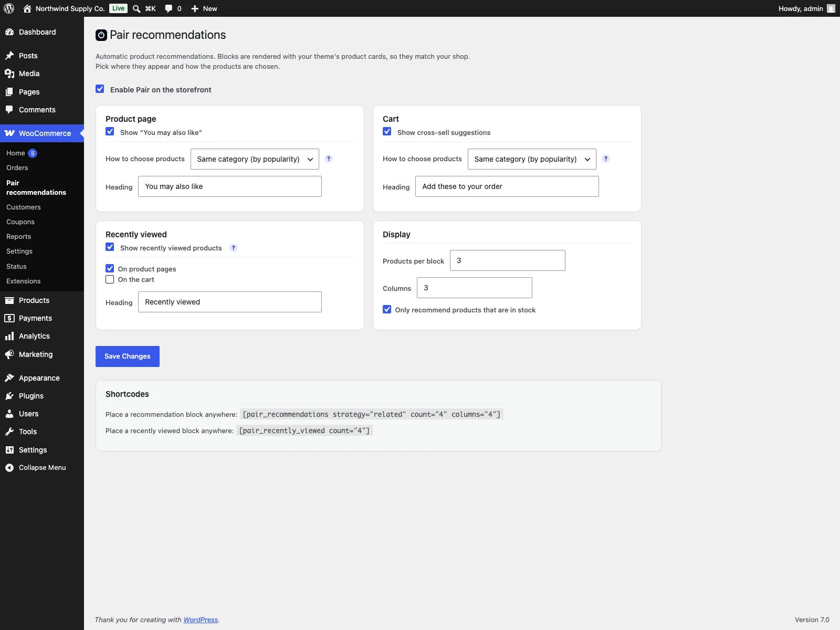Uncheck Show "You may also like"
The height and width of the screenshot is (630, 840).
tap(110, 131)
